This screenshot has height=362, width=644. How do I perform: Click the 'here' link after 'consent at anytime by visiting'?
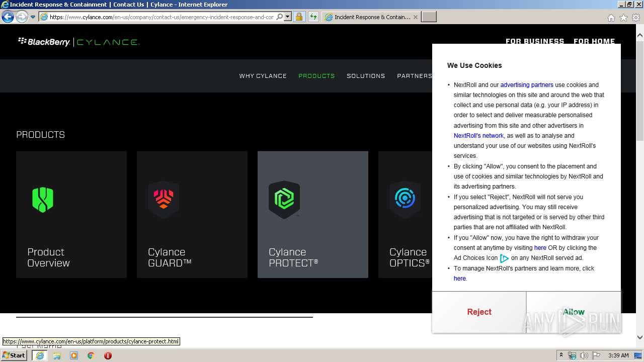coord(540,248)
